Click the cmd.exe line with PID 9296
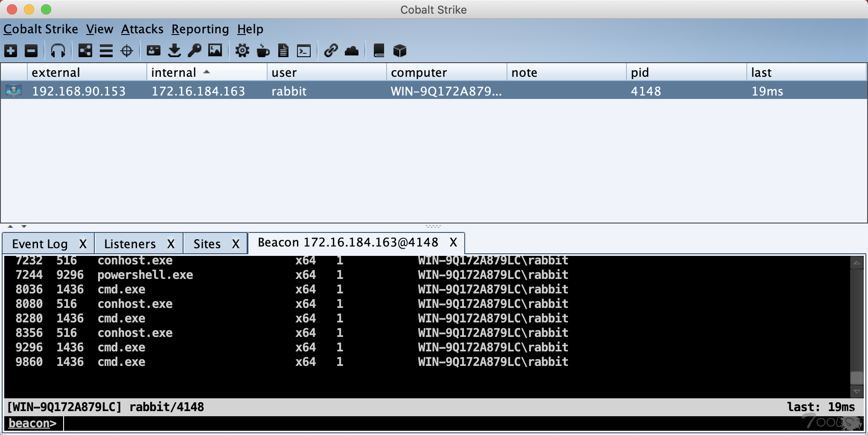This screenshot has width=868, height=435. click(x=292, y=348)
